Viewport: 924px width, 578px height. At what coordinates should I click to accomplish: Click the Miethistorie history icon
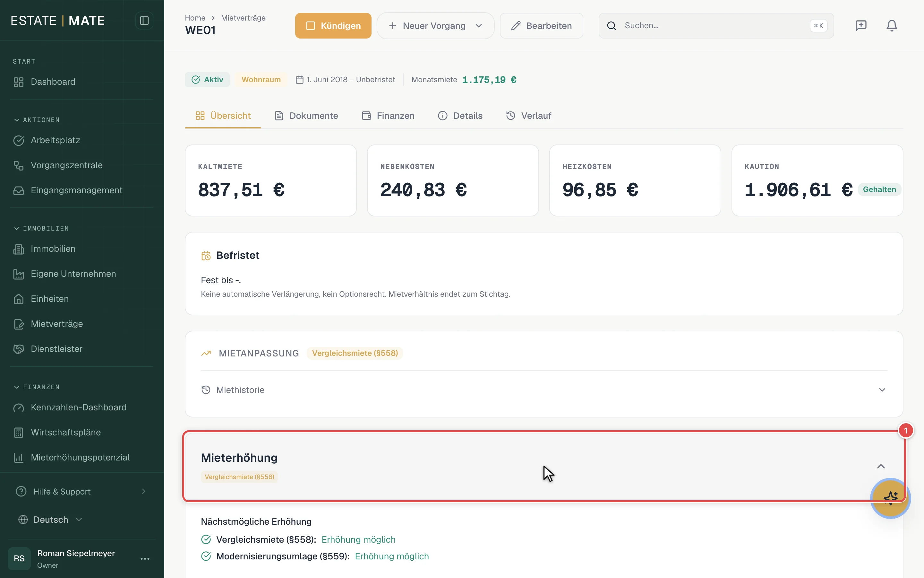[x=206, y=390]
